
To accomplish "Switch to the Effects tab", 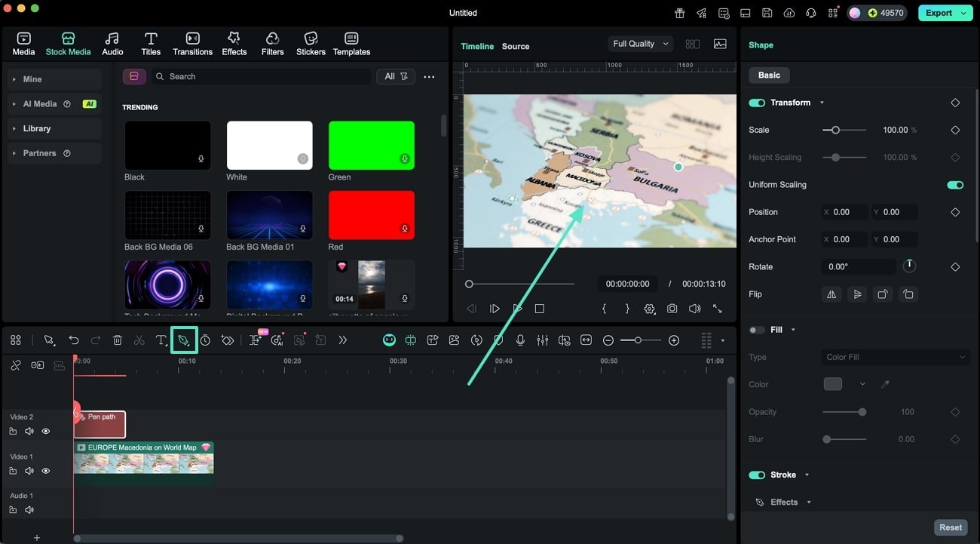I will [x=234, y=44].
